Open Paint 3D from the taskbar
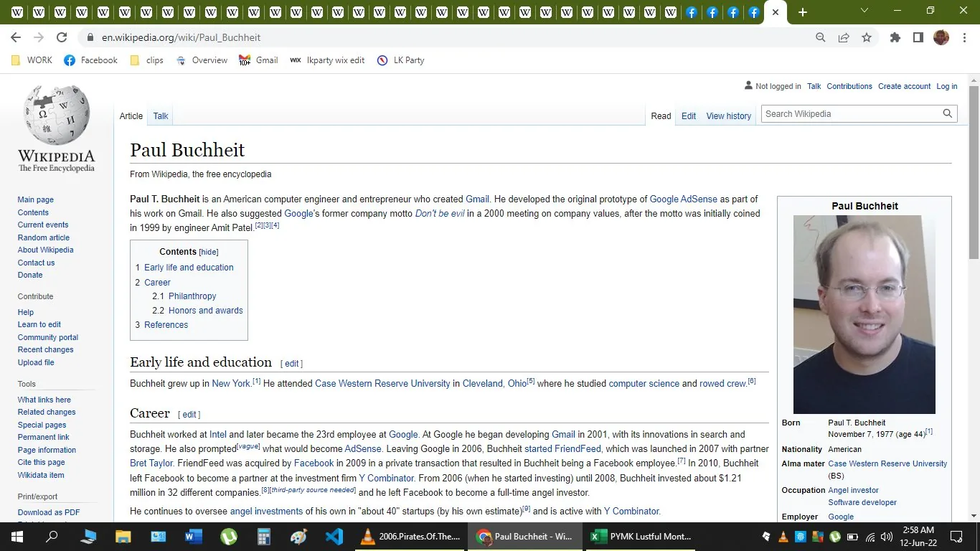Viewport: 980px width, 551px height. coord(298,536)
